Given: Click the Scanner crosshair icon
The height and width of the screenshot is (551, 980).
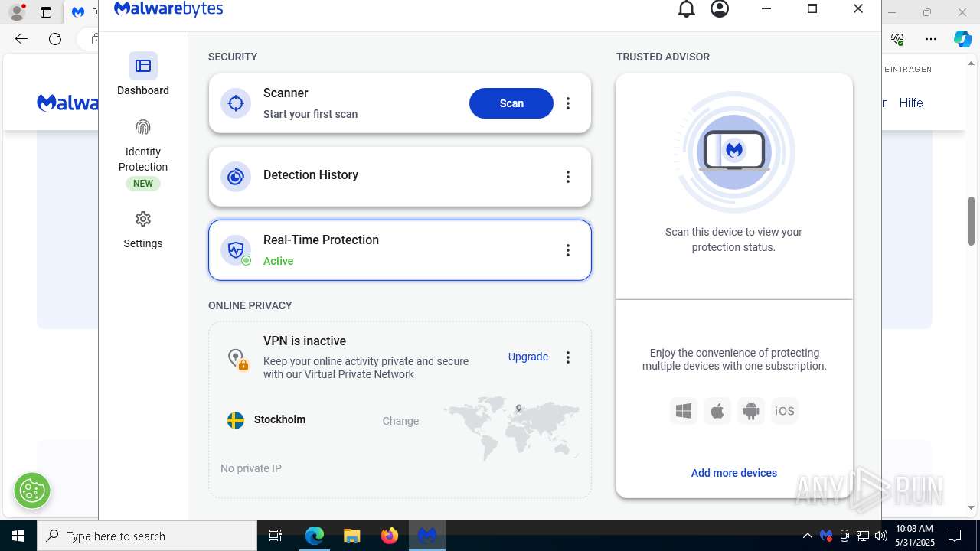Looking at the screenshot, I should pyautogui.click(x=236, y=103).
